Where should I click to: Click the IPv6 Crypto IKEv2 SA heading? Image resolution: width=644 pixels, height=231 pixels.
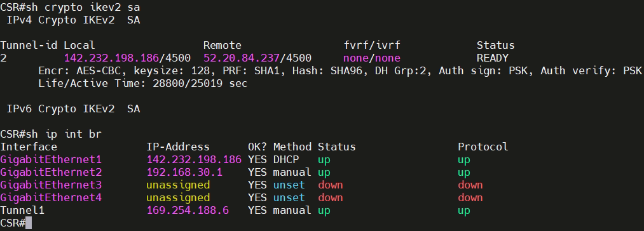(x=73, y=109)
